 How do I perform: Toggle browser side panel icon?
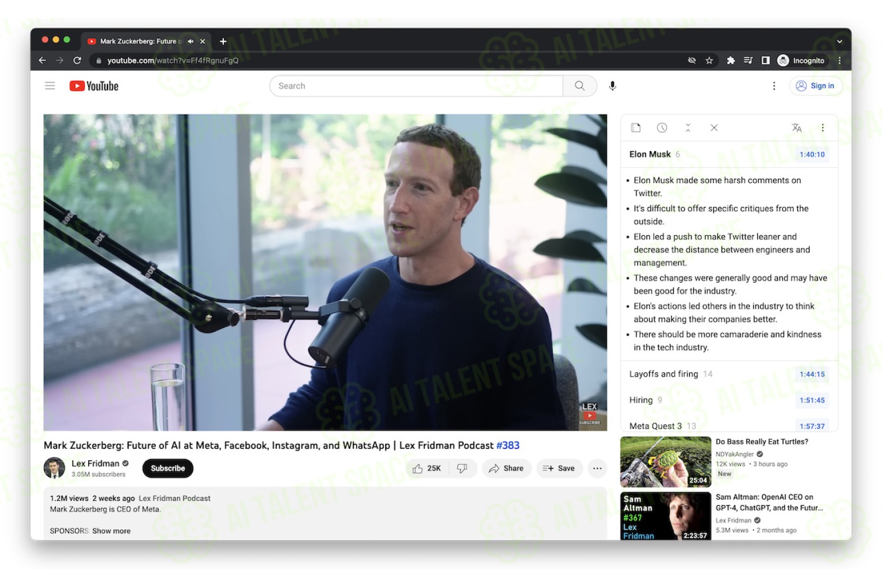[x=765, y=60]
